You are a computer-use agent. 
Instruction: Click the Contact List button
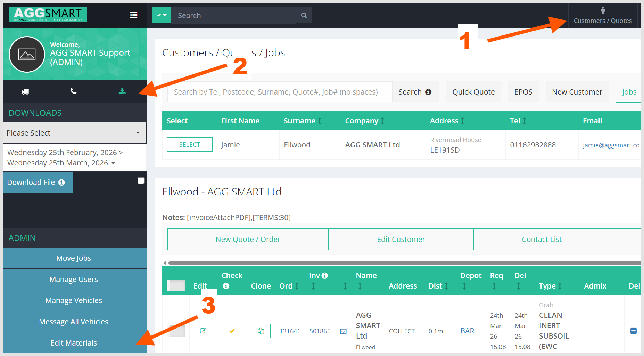coord(542,239)
